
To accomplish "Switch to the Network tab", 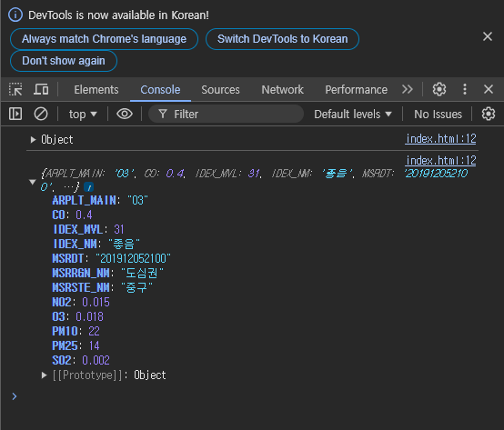I will click(282, 90).
